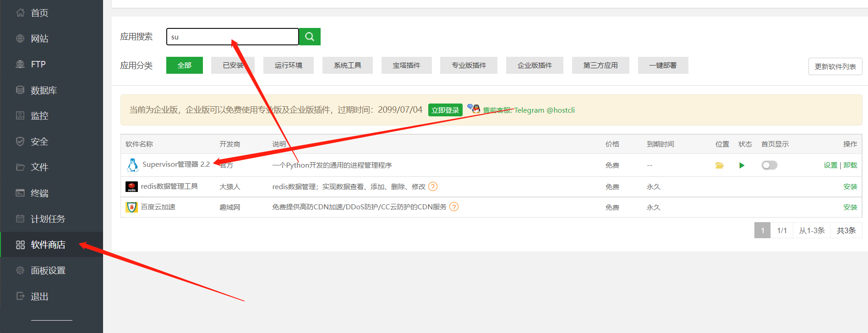Click the Supervisor green play status icon

[742, 165]
